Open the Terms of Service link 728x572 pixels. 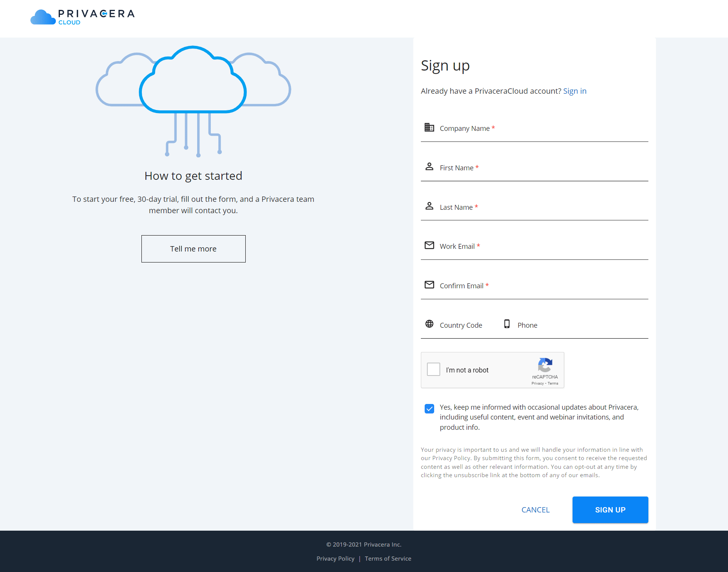click(388, 559)
